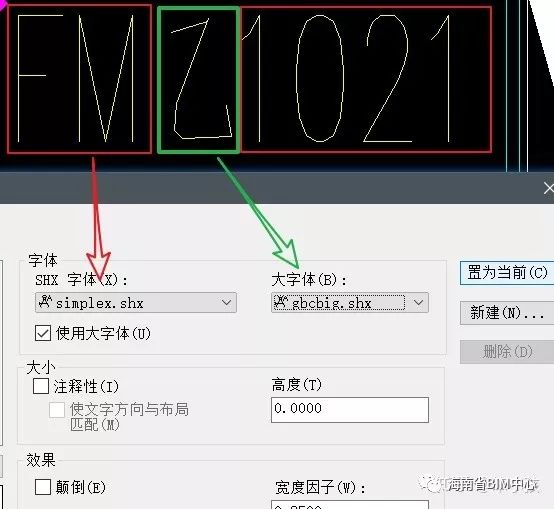The width and height of the screenshot is (554, 509).
Task: Close the text style dialog
Action: (x=548, y=188)
